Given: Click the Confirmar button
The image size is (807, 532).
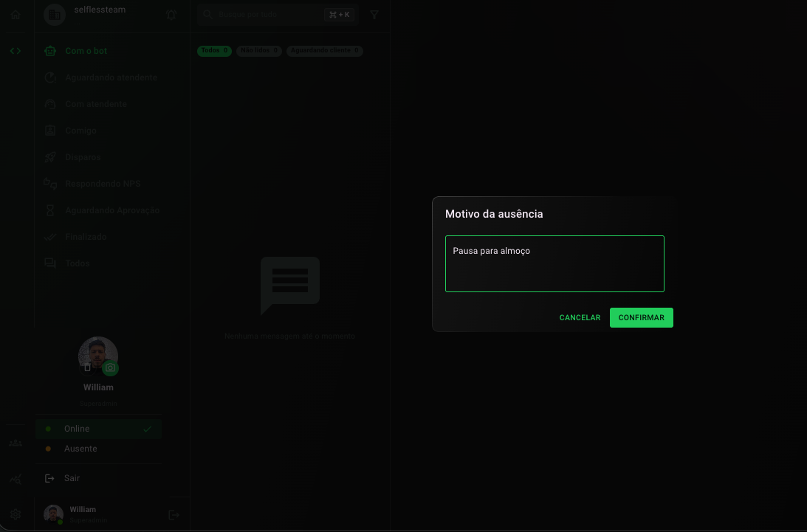Looking at the screenshot, I should point(642,317).
